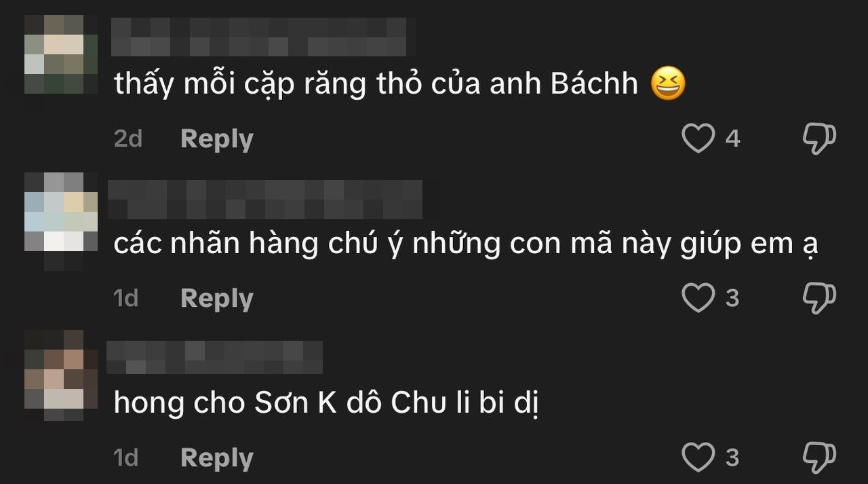Reply to the anh Báchh comment

pos(216,138)
